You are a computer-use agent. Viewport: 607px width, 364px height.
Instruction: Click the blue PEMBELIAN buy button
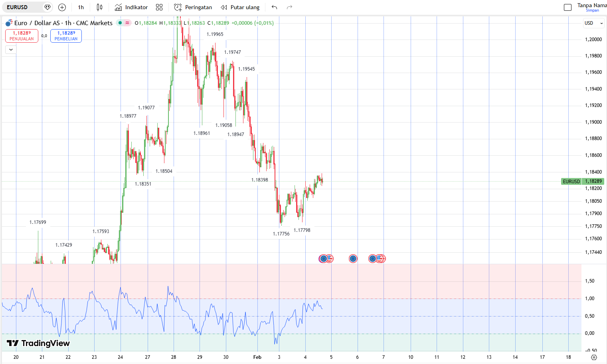(x=66, y=36)
